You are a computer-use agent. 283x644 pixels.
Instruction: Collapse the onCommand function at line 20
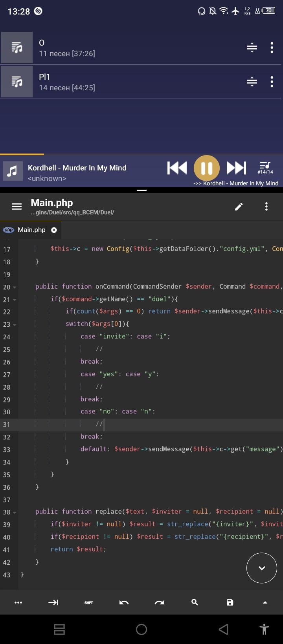coord(15,287)
